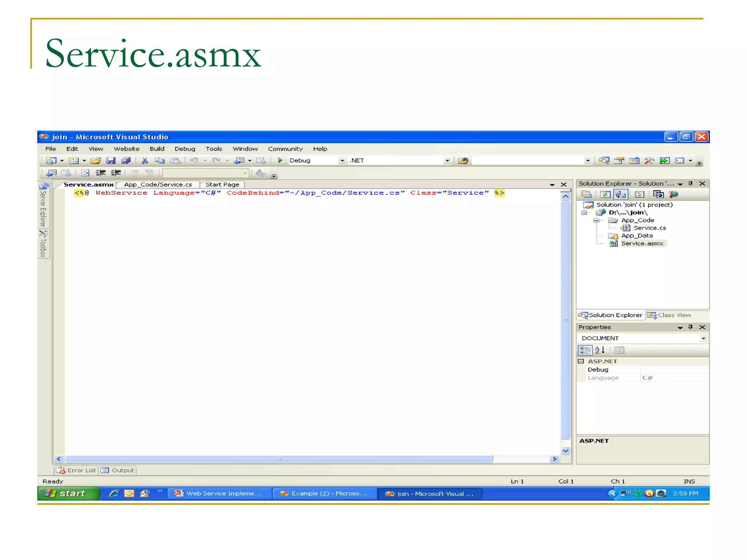Image resolution: width=747 pixels, height=560 pixels.
Task: Close the active editor document
Action: pos(564,185)
